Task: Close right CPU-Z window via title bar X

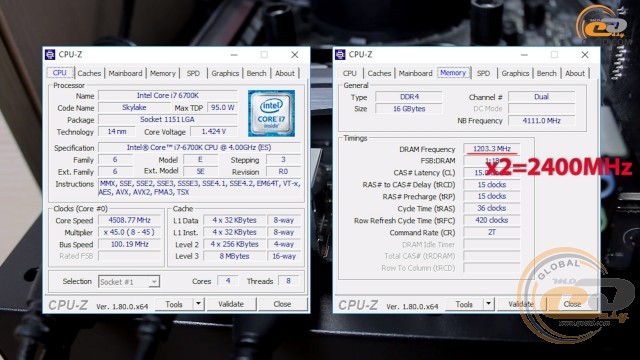Action: click(584, 55)
